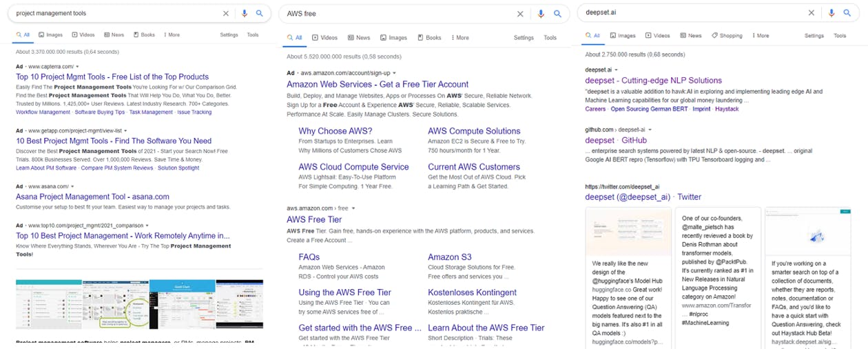Expand More menu in project management search
Image resolution: width=868 pixels, height=349 pixels.
click(x=172, y=34)
